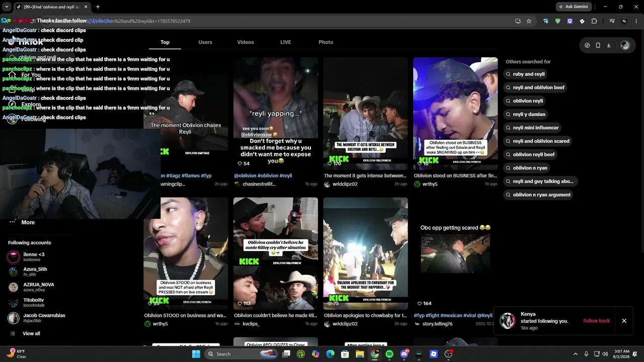Open the green shield ad blocker extension
Screen dimensions: 644x362
coord(557,21)
